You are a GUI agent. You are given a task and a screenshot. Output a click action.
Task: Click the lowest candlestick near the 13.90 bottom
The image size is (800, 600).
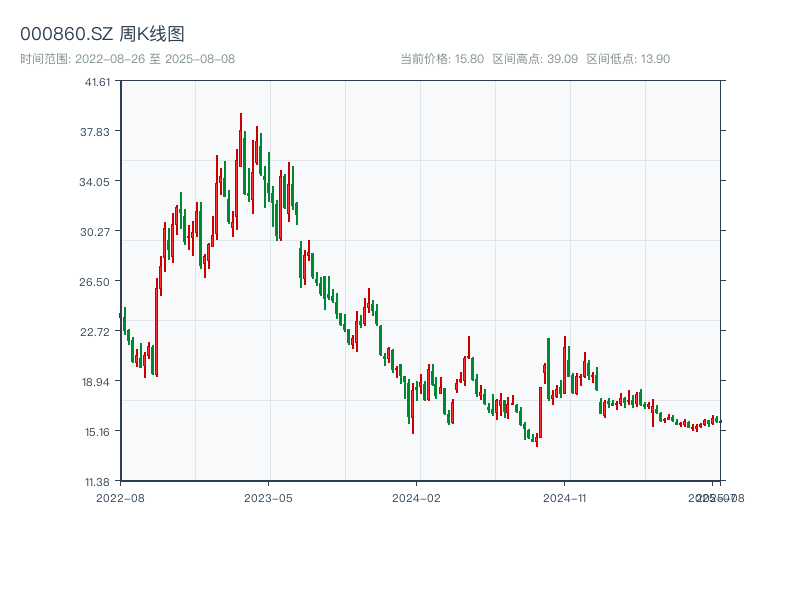(x=537, y=440)
